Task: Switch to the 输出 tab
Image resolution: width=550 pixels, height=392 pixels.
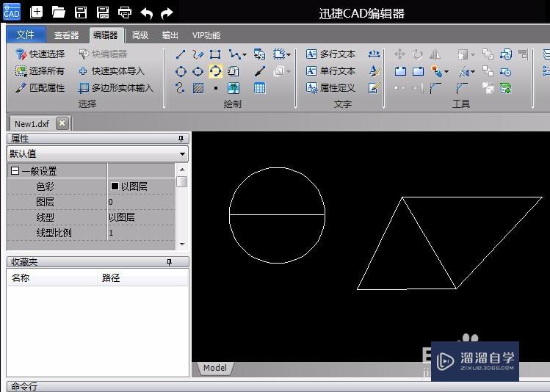Action: [170, 35]
